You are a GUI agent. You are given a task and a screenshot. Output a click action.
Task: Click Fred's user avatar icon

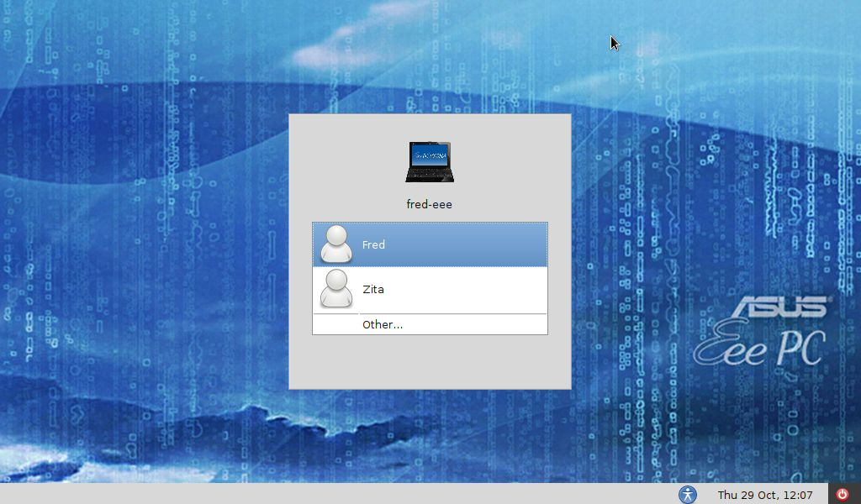(x=336, y=244)
